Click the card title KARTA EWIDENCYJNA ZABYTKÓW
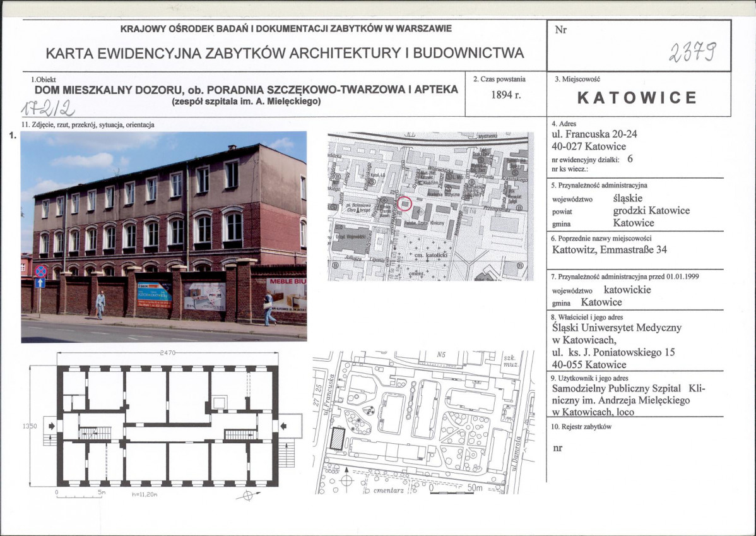Screen dimensions: 756x536 285,52
